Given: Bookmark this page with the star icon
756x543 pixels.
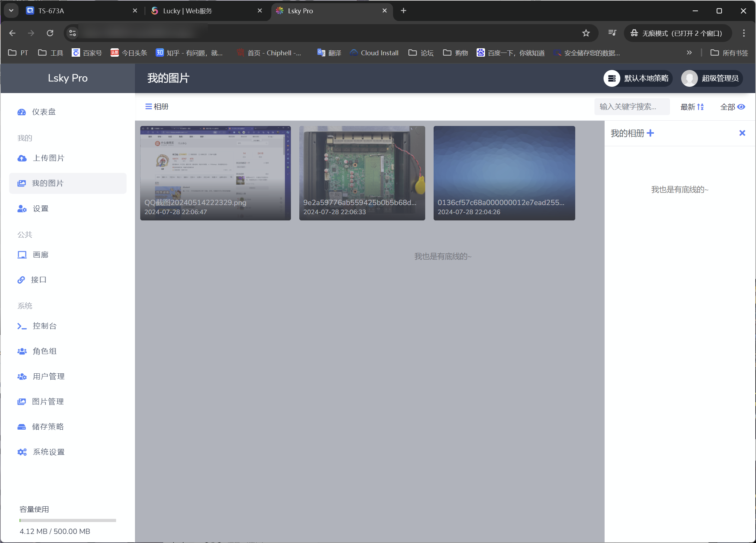Looking at the screenshot, I should coord(586,33).
